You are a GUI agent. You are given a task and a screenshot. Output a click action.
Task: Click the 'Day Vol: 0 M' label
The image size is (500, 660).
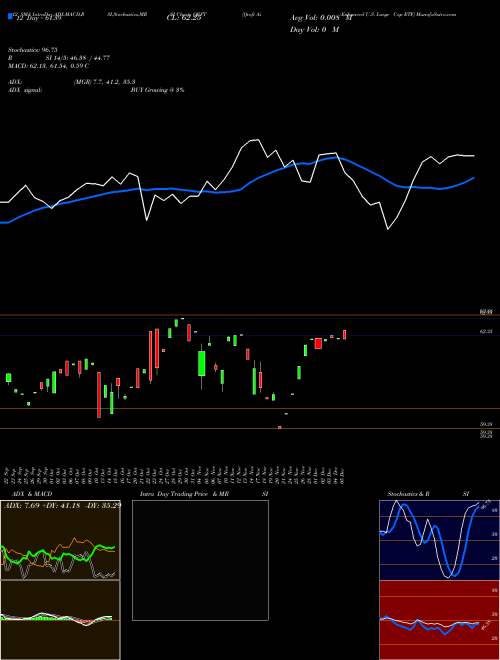(314, 30)
